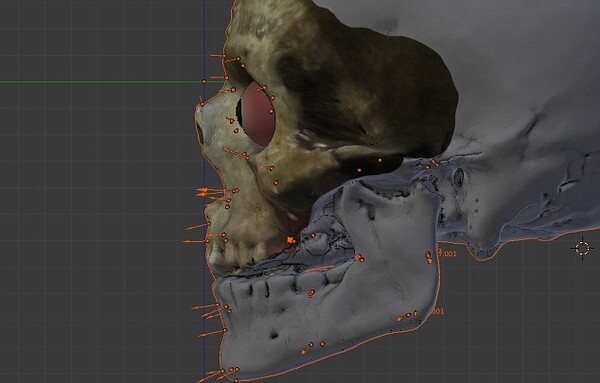Click the bright orange marker cluster behind the upper teeth

coord(291,240)
